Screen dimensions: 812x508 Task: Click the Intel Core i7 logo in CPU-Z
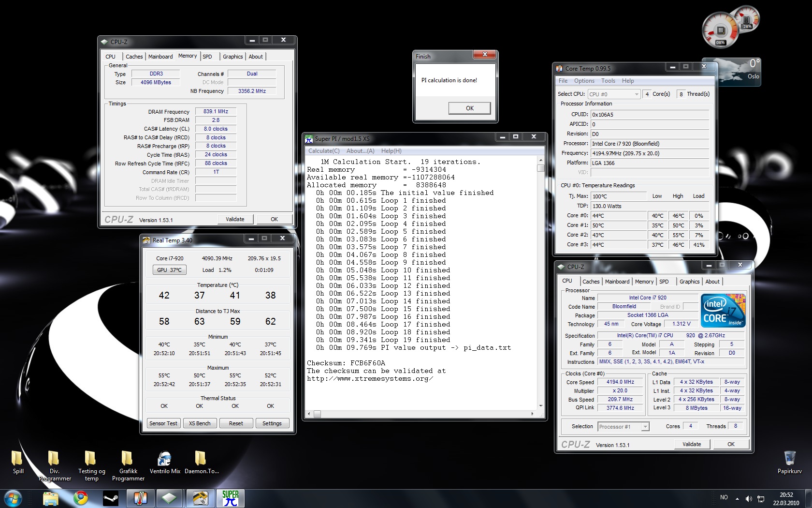pos(723,311)
